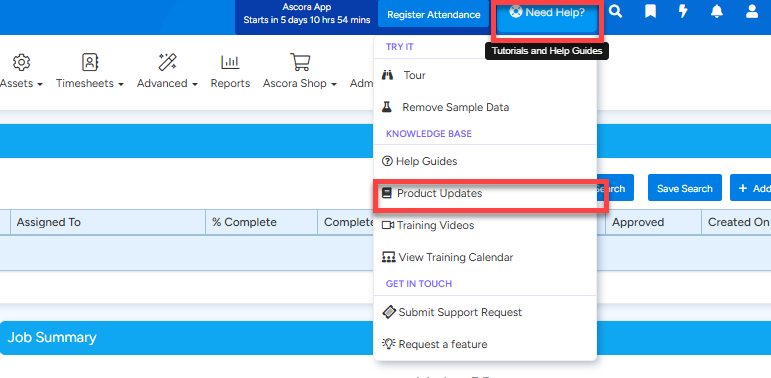Image resolution: width=771 pixels, height=378 pixels.
Task: Click the KNOWLEDGE BASE section label
Action: (x=429, y=134)
